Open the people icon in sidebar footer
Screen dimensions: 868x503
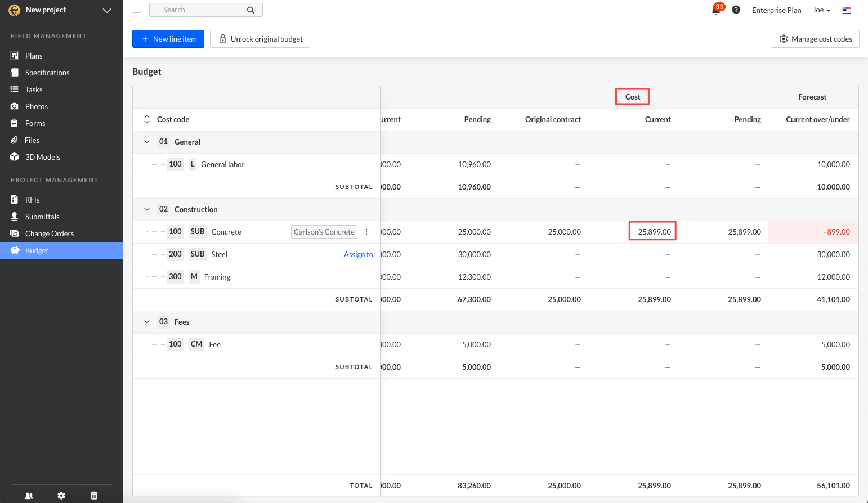point(29,496)
